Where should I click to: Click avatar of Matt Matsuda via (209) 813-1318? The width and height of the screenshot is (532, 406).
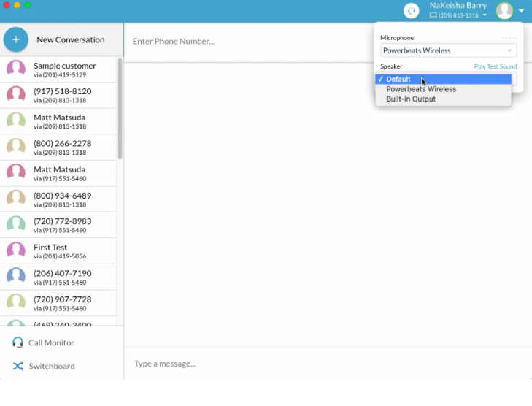pos(16,121)
